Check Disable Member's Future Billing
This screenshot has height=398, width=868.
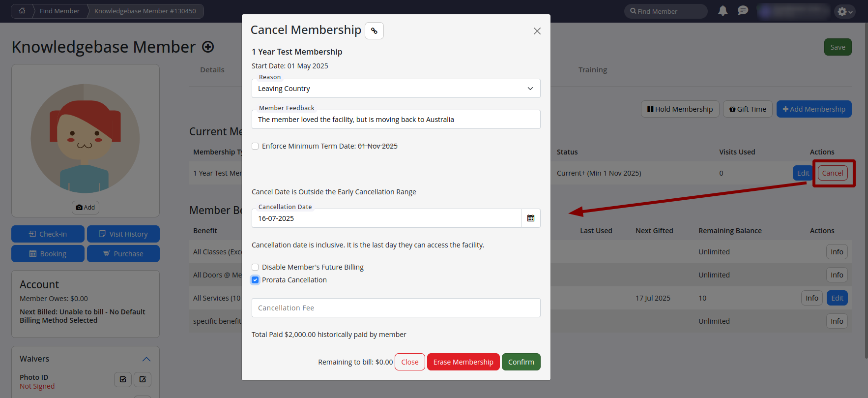click(255, 267)
